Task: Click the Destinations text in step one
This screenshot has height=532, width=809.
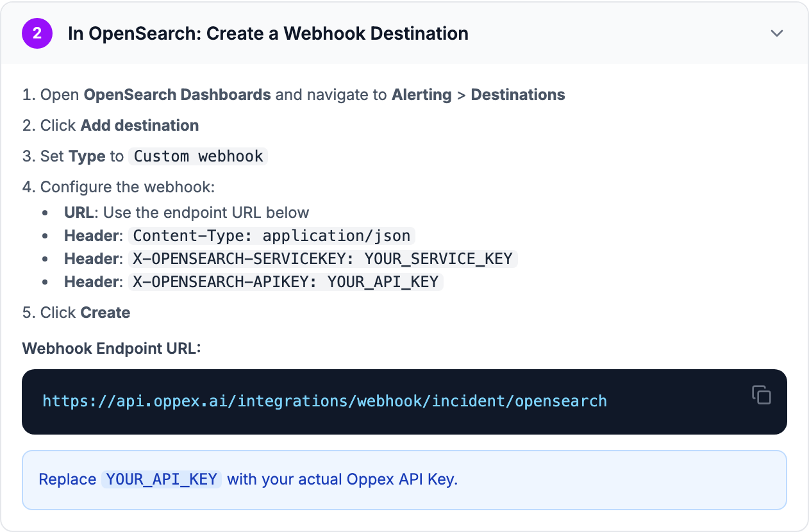Action: pyautogui.click(x=518, y=95)
